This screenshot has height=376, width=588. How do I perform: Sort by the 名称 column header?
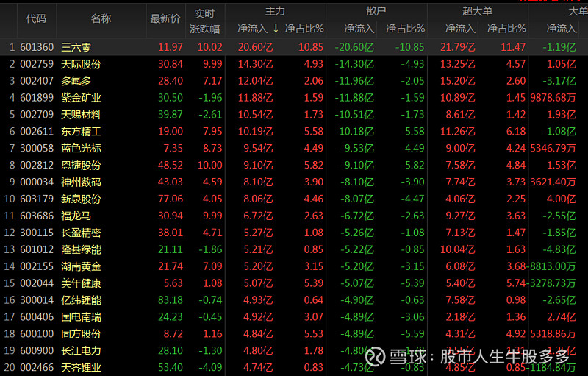(x=101, y=18)
